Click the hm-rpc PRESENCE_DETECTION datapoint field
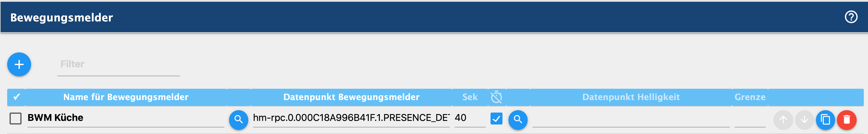 351,118
